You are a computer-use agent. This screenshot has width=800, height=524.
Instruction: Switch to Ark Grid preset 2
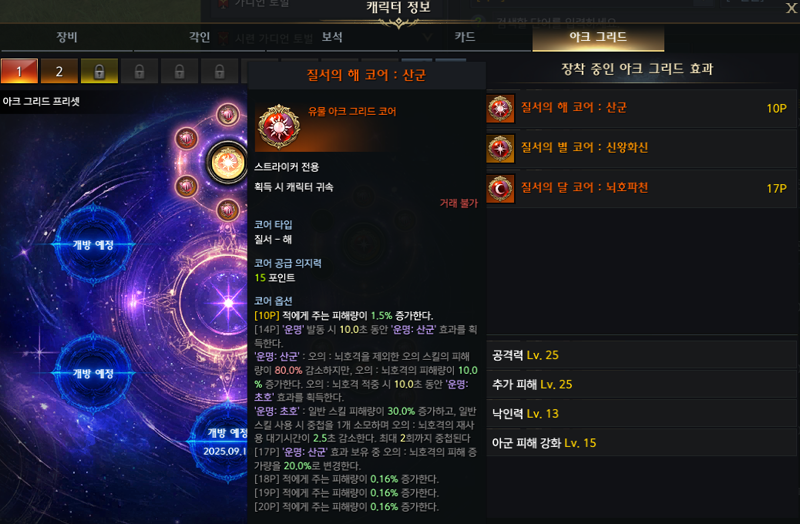pos(59,71)
